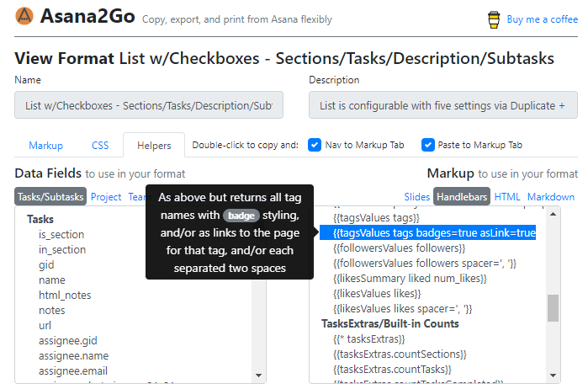Select the html_notes data field

click(65, 296)
